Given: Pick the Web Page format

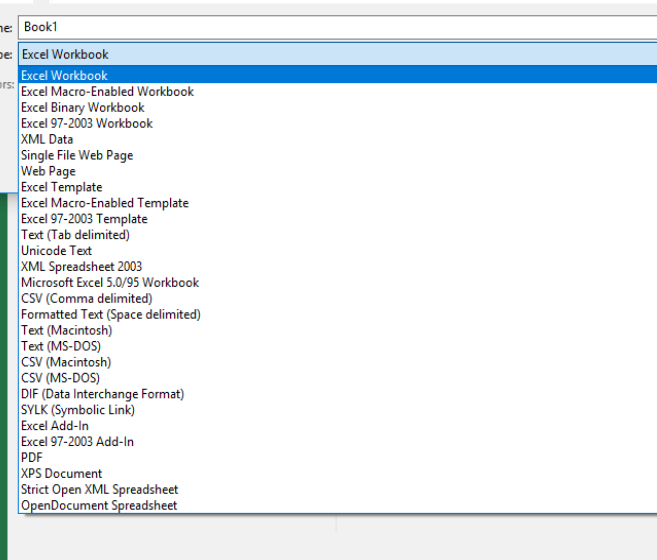Looking at the screenshot, I should [338, 171].
